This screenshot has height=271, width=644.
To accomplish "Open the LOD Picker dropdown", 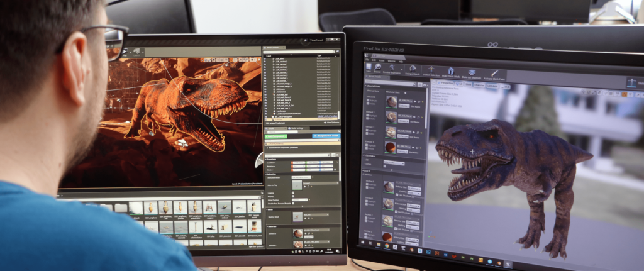I will coord(395,163).
